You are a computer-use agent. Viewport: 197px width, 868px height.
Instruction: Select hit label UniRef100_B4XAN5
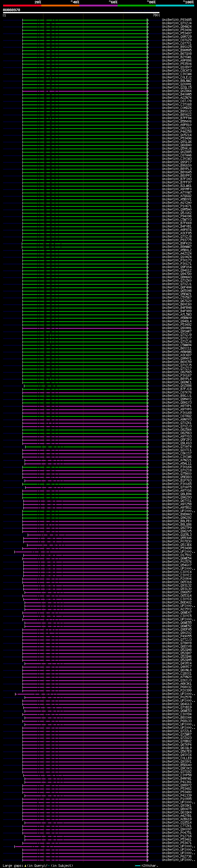point(177,94)
